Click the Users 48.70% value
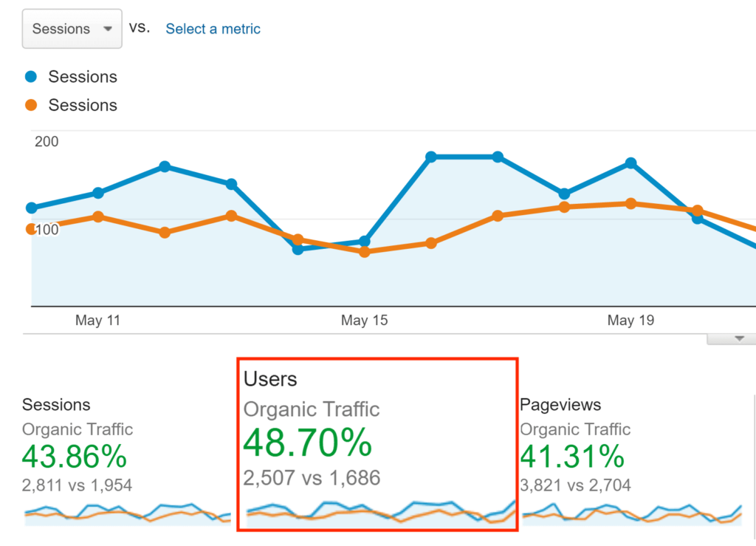Image resolution: width=756 pixels, height=546 pixels. click(307, 443)
